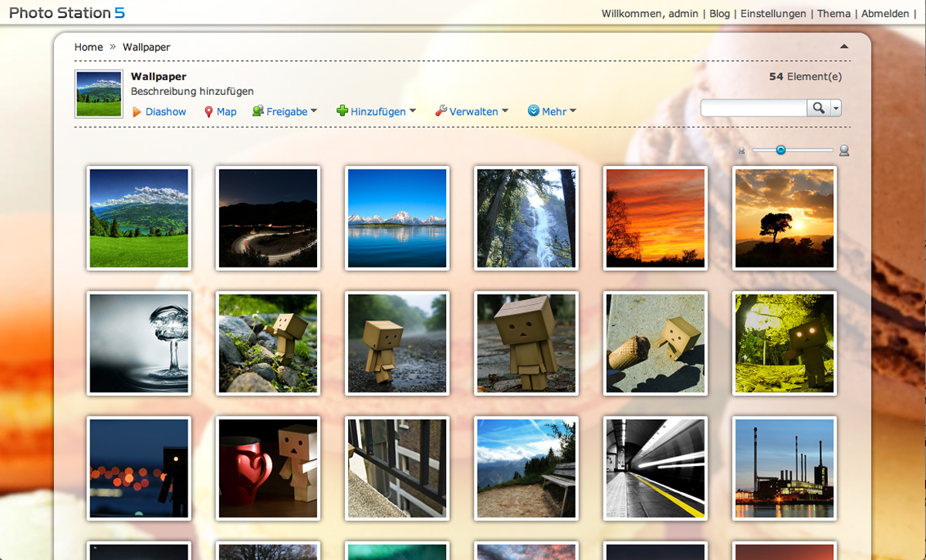This screenshot has height=560, width=926.
Task: Go to Home in breadcrumb
Action: [x=89, y=47]
